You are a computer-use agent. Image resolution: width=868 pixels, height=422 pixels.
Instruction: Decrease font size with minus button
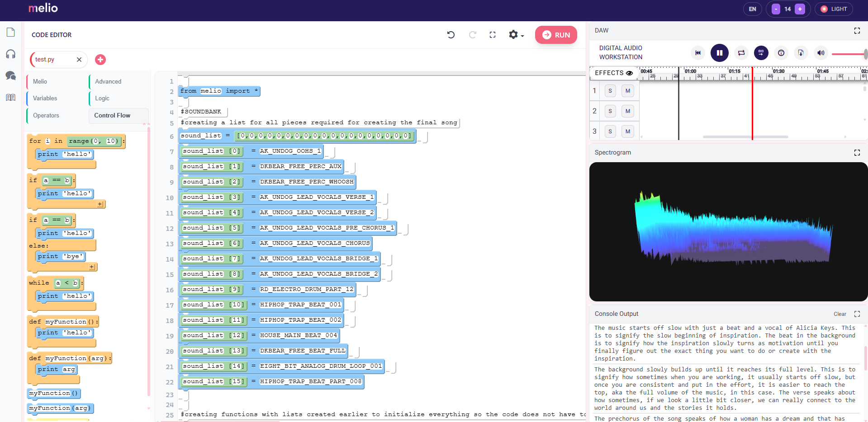[776, 9]
